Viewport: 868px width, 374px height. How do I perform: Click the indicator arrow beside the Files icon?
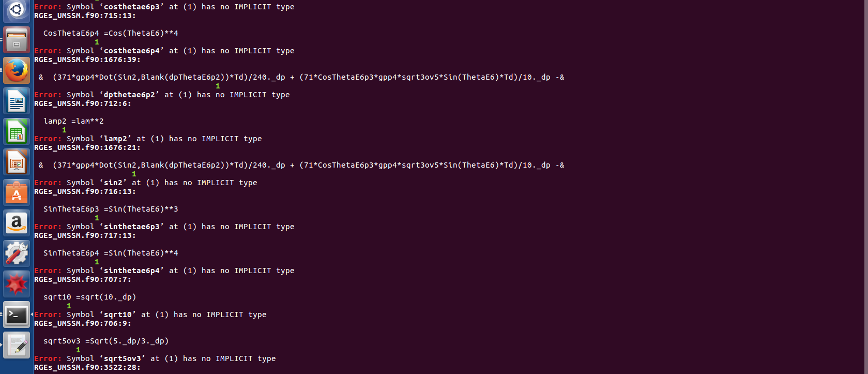pos(1,39)
